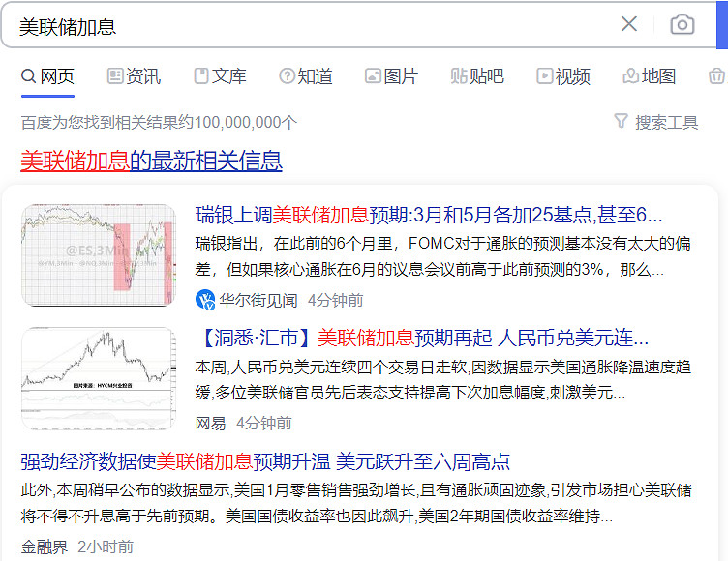This screenshot has height=561, width=728.
Task: Click the 2小时前 timestamp
Action: coord(106,547)
